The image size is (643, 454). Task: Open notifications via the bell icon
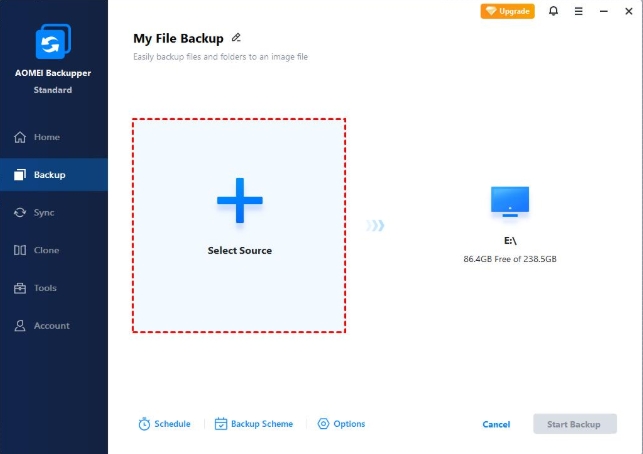point(553,11)
